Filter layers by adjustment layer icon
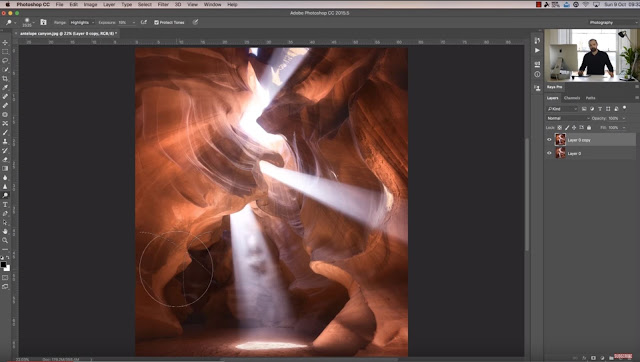 click(592, 109)
